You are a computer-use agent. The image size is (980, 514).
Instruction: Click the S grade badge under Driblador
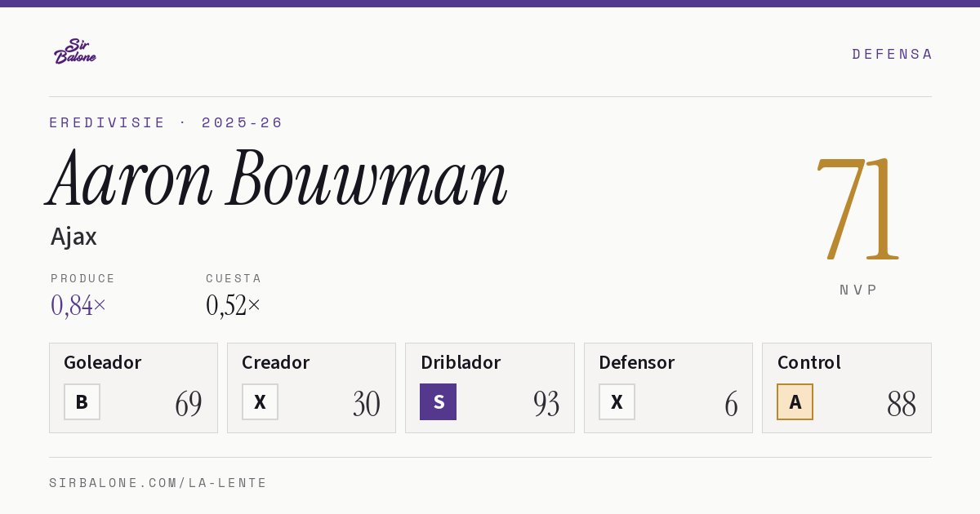point(438,401)
